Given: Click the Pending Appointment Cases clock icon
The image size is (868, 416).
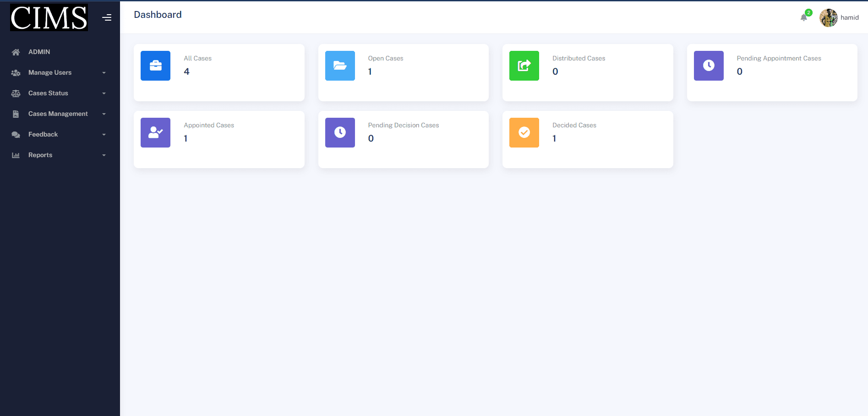Looking at the screenshot, I should (x=709, y=66).
